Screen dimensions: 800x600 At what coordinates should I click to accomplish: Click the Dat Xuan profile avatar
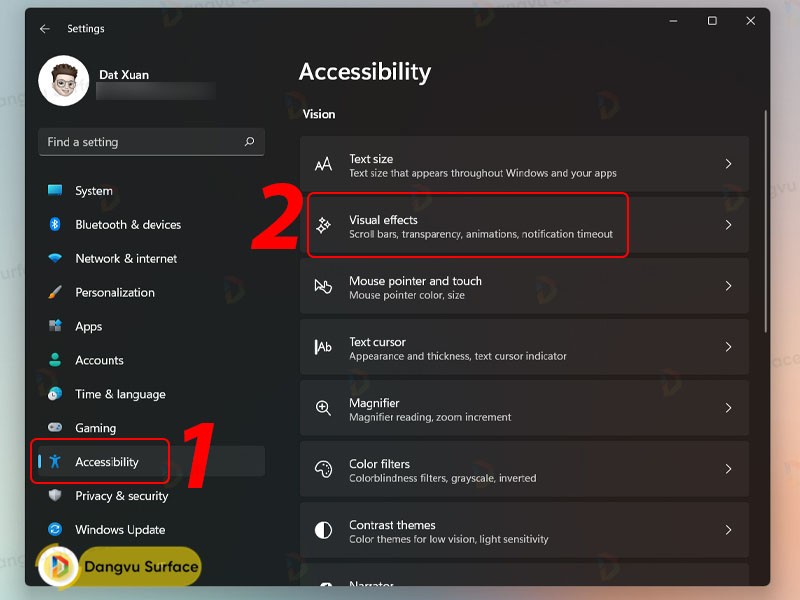coord(63,81)
